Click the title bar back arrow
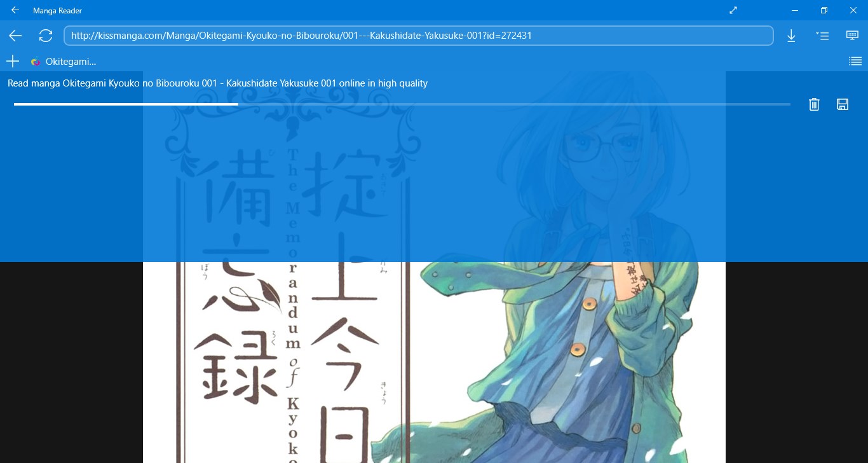 click(15, 10)
